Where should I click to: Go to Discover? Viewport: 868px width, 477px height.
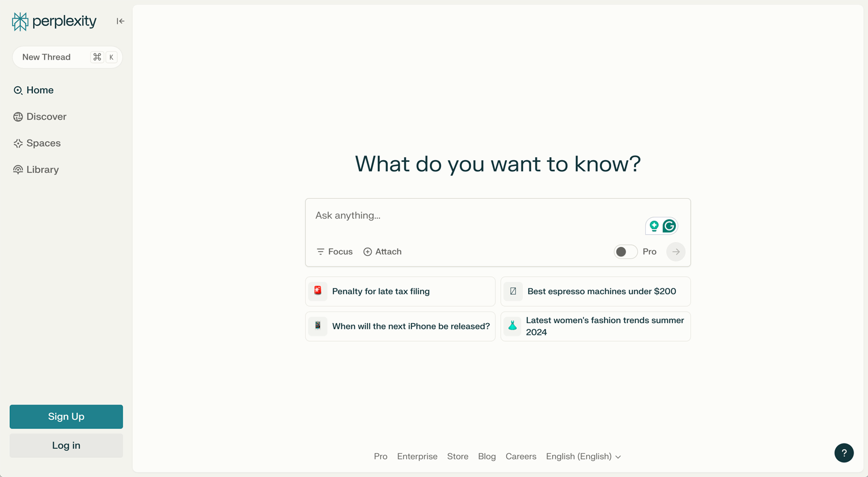click(x=40, y=117)
